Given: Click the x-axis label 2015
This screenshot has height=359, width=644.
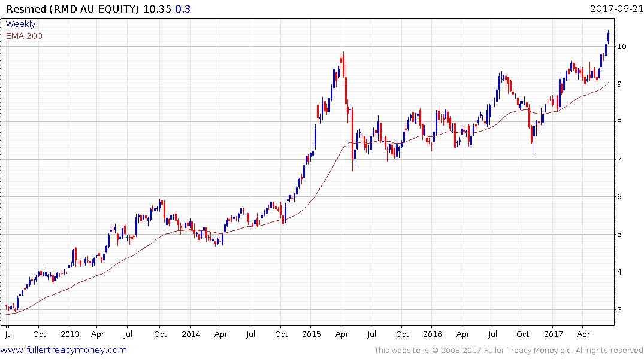Looking at the screenshot, I should pos(312,334).
